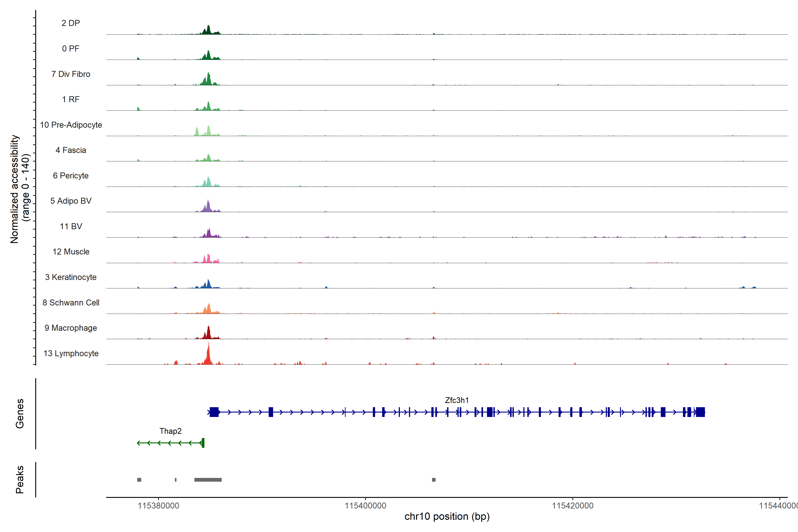Click the 10 Pre-Adipocyte track label
The height and width of the screenshot is (532, 798).
tap(71, 125)
